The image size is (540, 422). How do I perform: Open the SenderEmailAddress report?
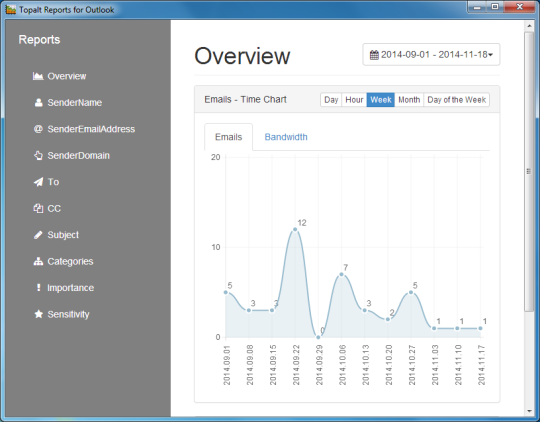pyautogui.click(x=91, y=129)
